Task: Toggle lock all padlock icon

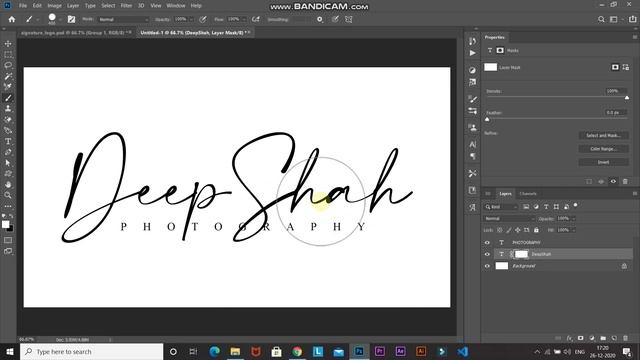Action: (536, 230)
